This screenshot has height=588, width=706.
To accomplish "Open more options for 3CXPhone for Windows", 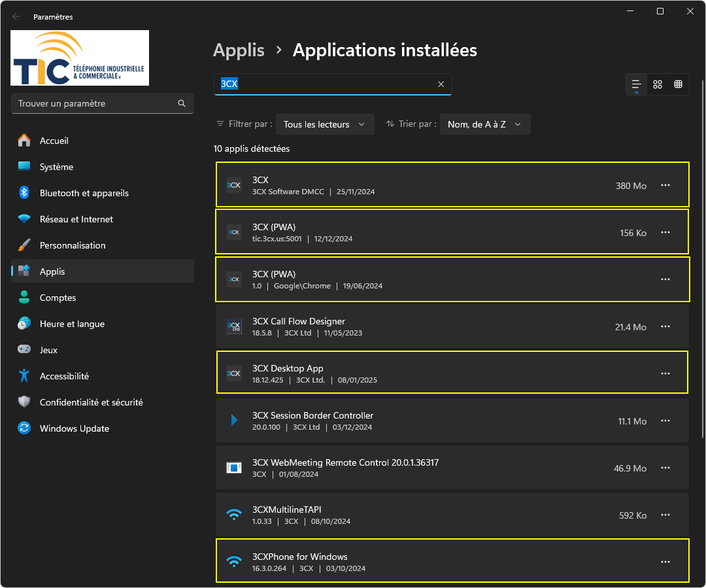I will (x=665, y=562).
